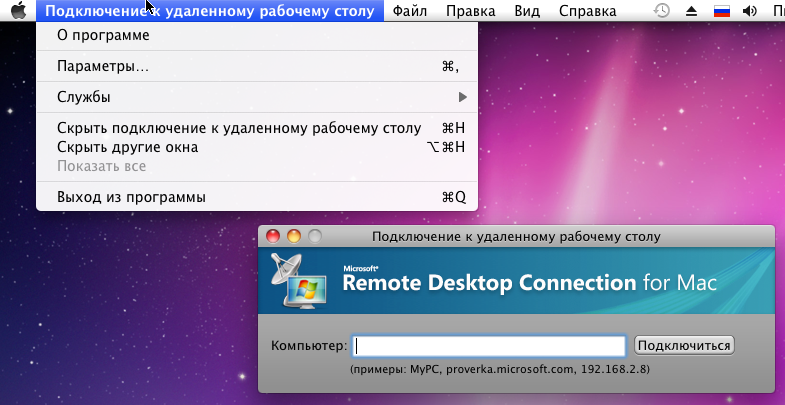The height and width of the screenshot is (405, 785).
Task: Select Скрыть другие окна
Action: click(x=257, y=147)
